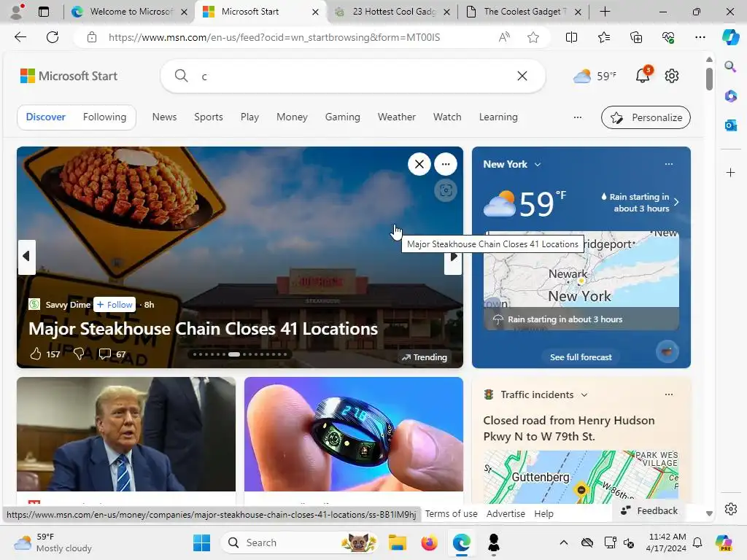This screenshot has width=747, height=560.
Task: Open the Feedback button
Action: click(649, 510)
